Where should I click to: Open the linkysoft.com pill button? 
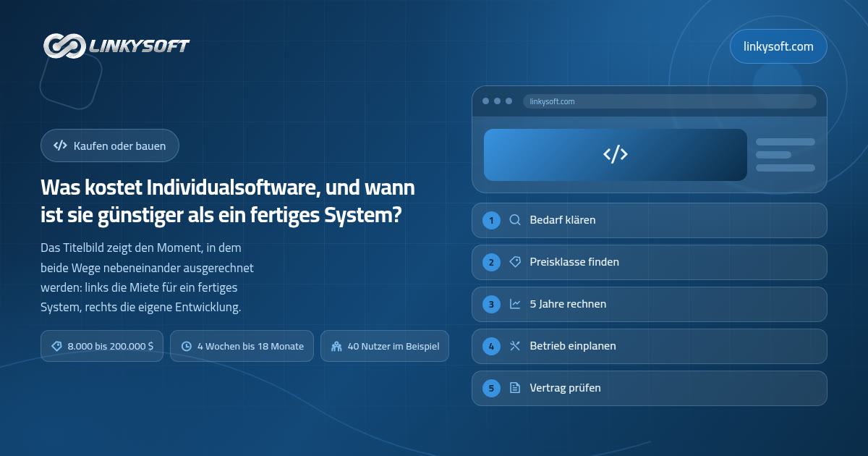click(x=778, y=46)
